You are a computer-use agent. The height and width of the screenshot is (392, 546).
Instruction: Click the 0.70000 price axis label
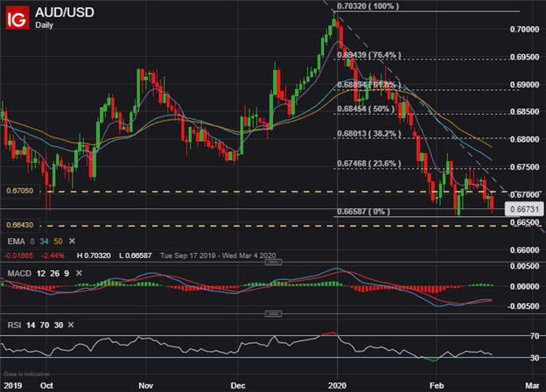point(524,29)
